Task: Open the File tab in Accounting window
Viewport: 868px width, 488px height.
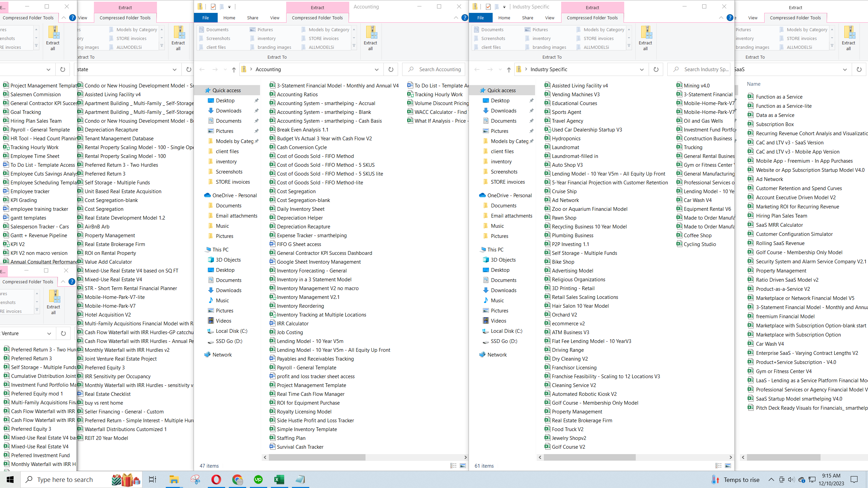Action: tap(205, 18)
